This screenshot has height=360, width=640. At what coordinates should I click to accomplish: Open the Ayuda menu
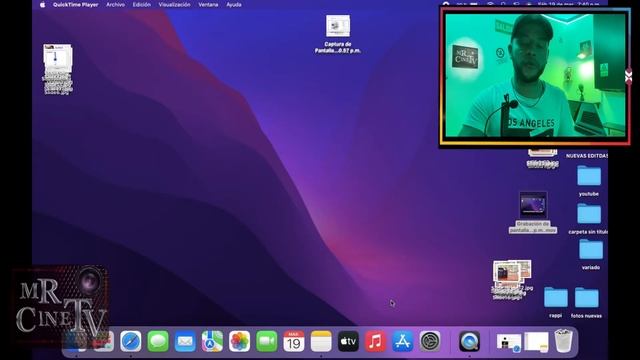pos(234,5)
